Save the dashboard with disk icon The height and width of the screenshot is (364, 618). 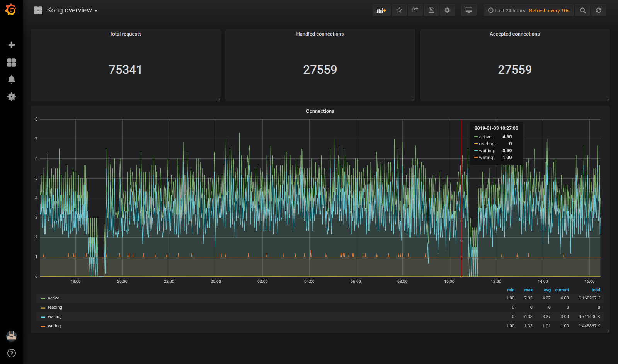[431, 10]
